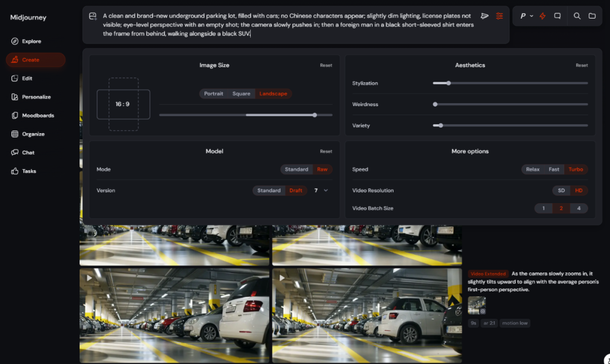Play the bottom-left parking lot video
The width and height of the screenshot is (610, 364).
tap(89, 278)
